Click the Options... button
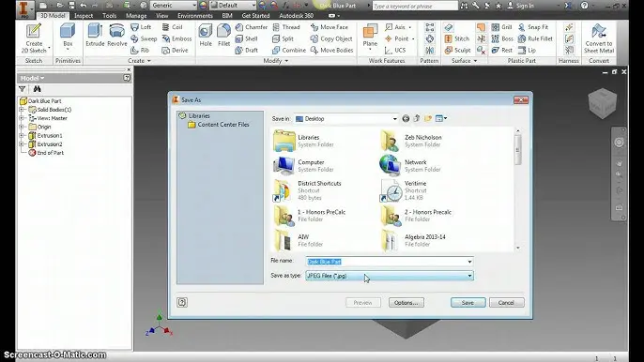Viewport: 644px width, 362px height. [406, 303]
